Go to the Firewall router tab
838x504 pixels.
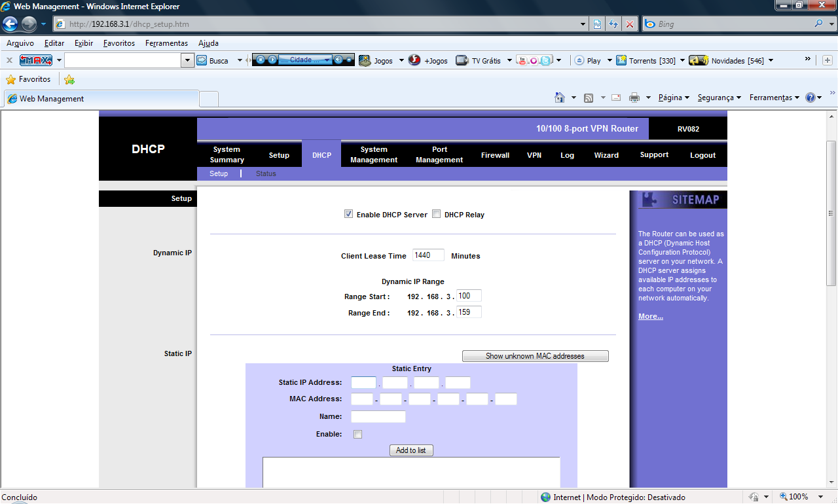[x=495, y=155]
